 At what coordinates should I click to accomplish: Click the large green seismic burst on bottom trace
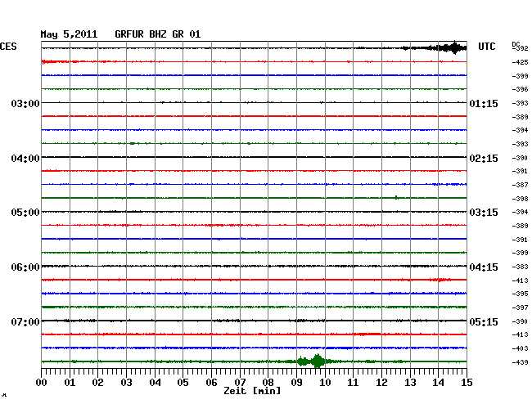[x=312, y=361]
